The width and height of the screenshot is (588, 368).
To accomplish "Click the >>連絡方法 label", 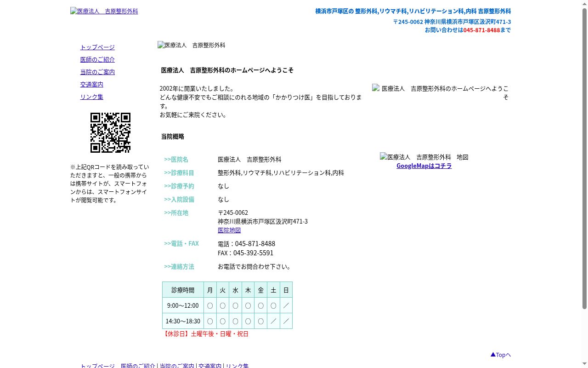I will point(179,266).
